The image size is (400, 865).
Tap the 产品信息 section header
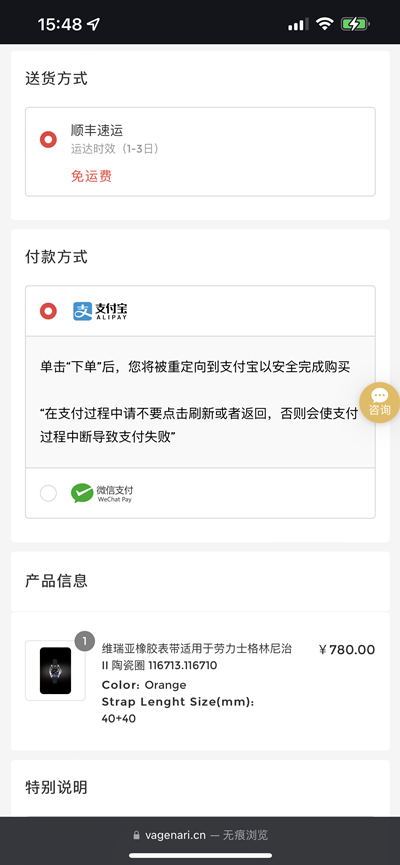click(56, 581)
